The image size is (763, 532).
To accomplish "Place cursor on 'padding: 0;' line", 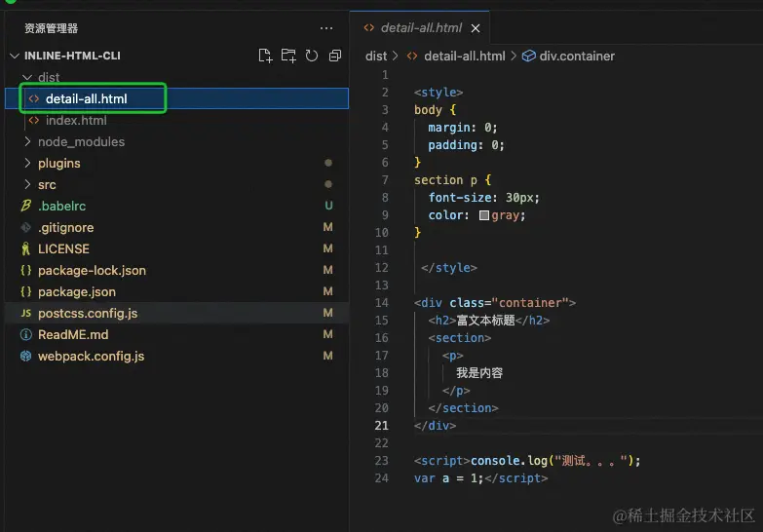I will pos(466,144).
